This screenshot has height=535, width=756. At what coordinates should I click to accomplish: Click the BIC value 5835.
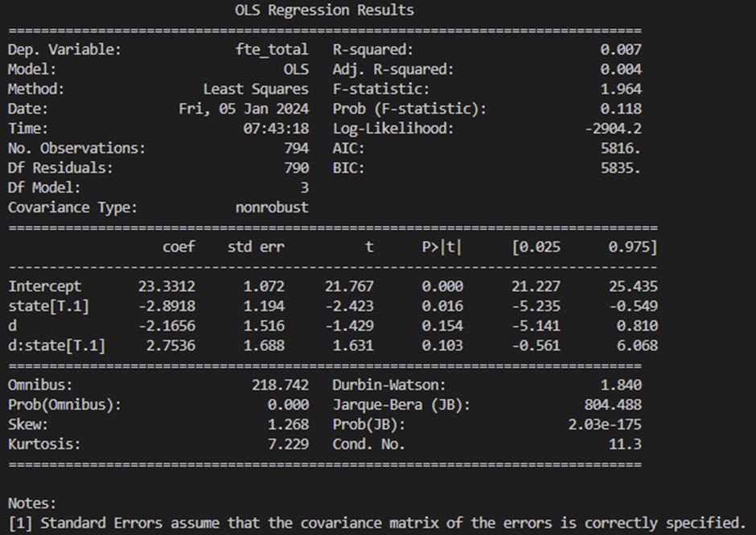[621, 168]
